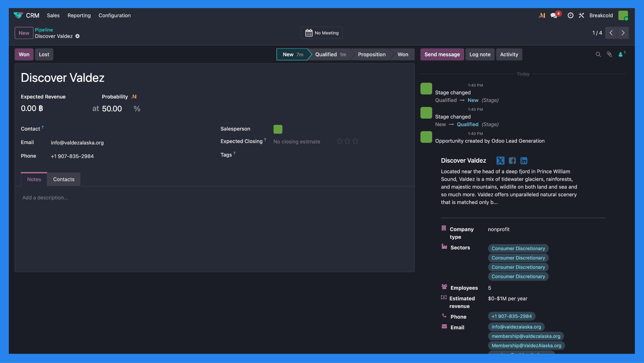644x363 pixels.
Task: Open the AI assistant icon in top bar
Action: (x=542, y=15)
